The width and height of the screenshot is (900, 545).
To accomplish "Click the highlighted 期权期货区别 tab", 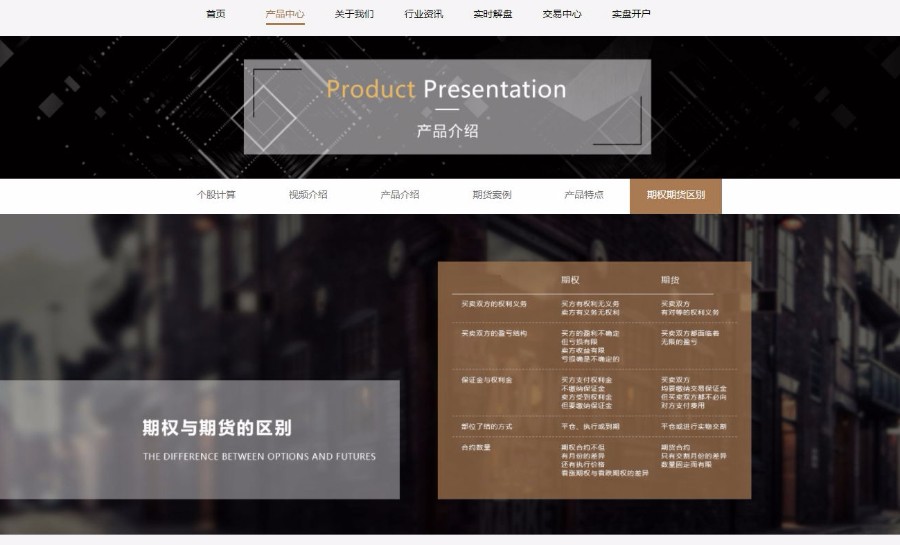I will [675, 195].
